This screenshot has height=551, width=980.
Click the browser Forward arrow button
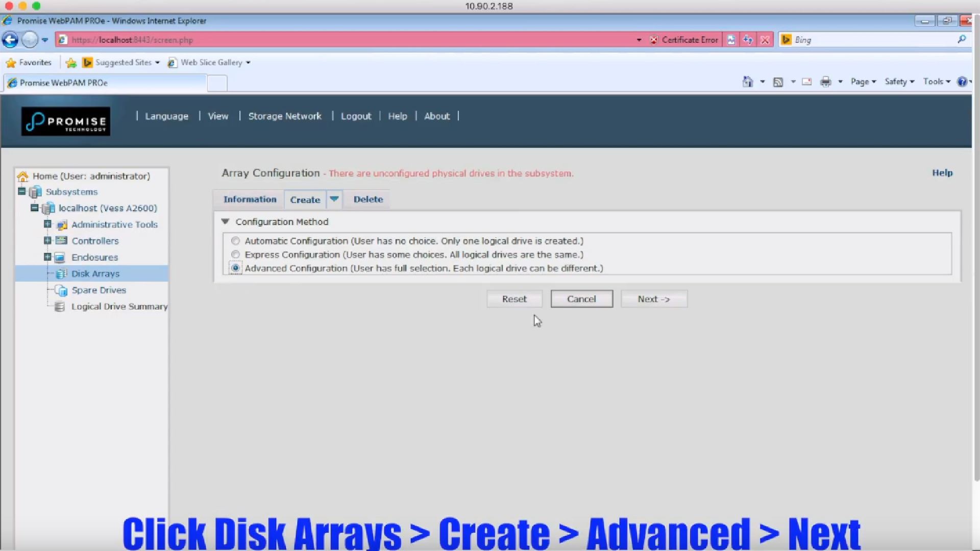pos(30,40)
